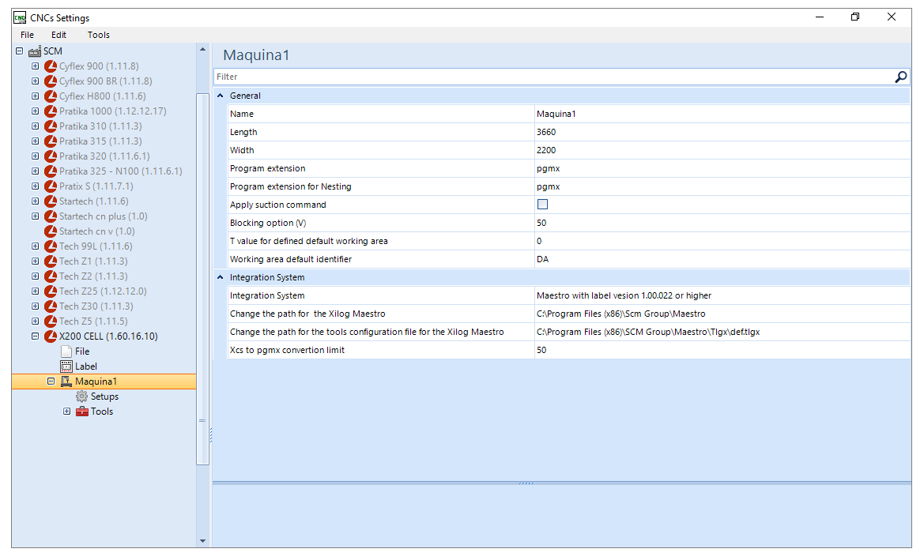924x560 pixels.
Task: Open the Tools menu
Action: (x=99, y=35)
